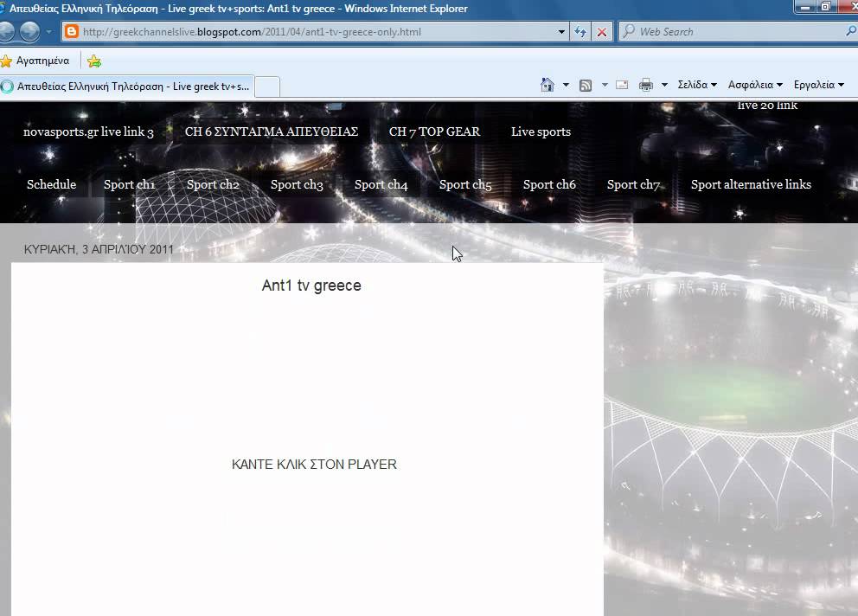Expand the address bar history dropdown
Screen dimensions: 858x616
point(561,32)
